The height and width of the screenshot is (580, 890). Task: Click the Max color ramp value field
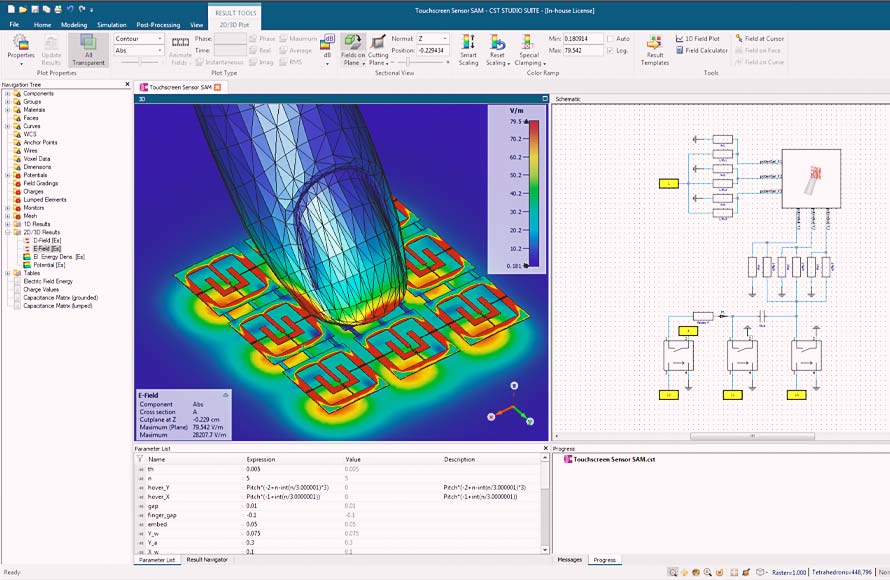coord(583,51)
